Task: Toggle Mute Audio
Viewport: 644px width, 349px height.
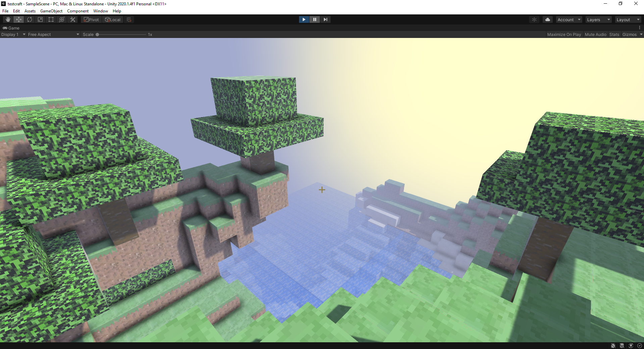Action: [x=595, y=34]
